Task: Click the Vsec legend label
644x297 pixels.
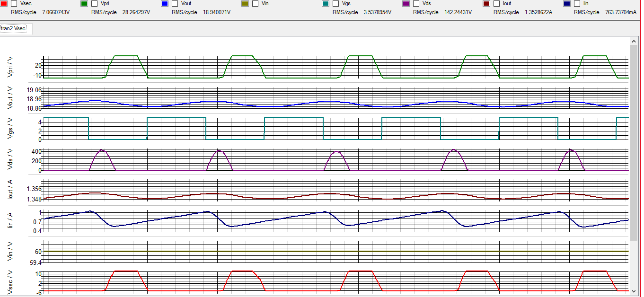Action: point(26,3)
